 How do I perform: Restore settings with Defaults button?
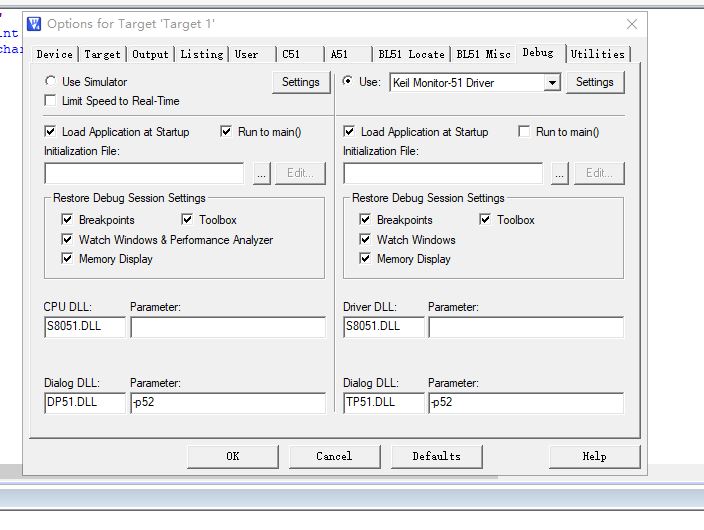coord(437,457)
